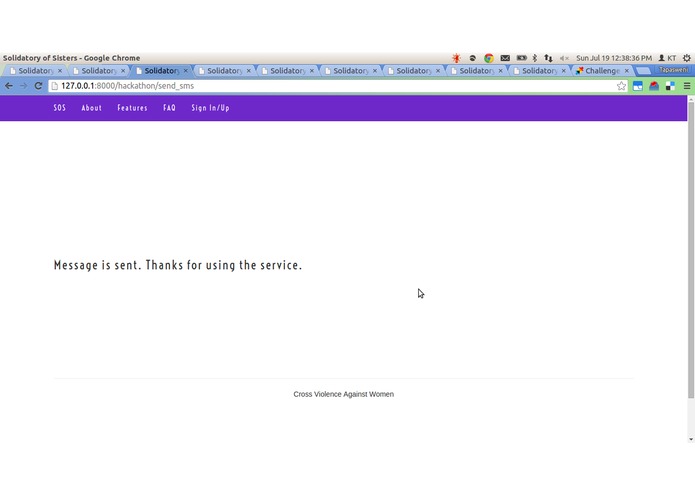Click the page icon in the address bar
Viewport: 695px width, 494px height.
point(55,86)
